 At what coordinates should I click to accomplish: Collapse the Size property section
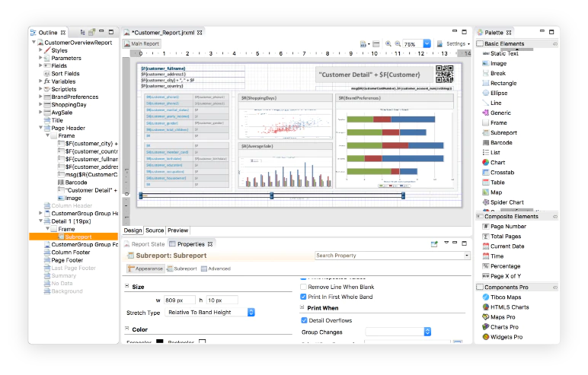coord(126,286)
